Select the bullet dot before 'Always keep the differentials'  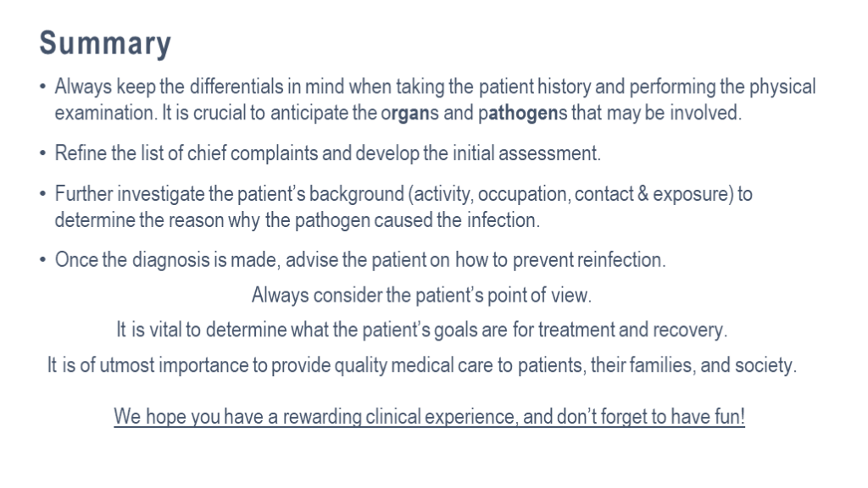pos(43,86)
